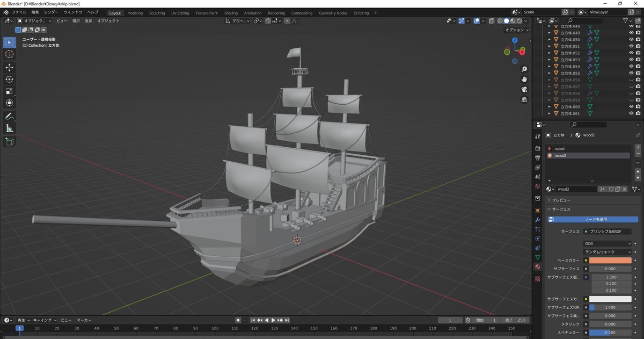Choose the Add Cube tool
The width and height of the screenshot is (644, 339).
(9, 141)
